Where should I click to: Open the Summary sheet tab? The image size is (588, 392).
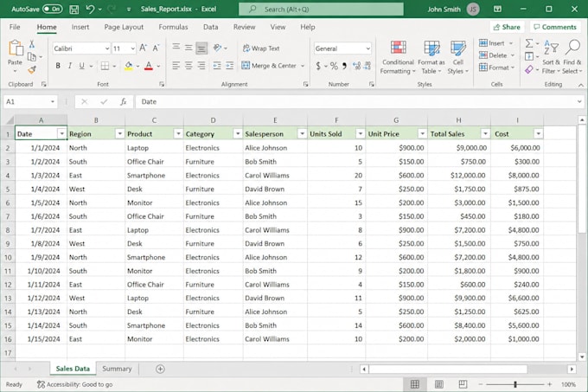pyautogui.click(x=117, y=369)
